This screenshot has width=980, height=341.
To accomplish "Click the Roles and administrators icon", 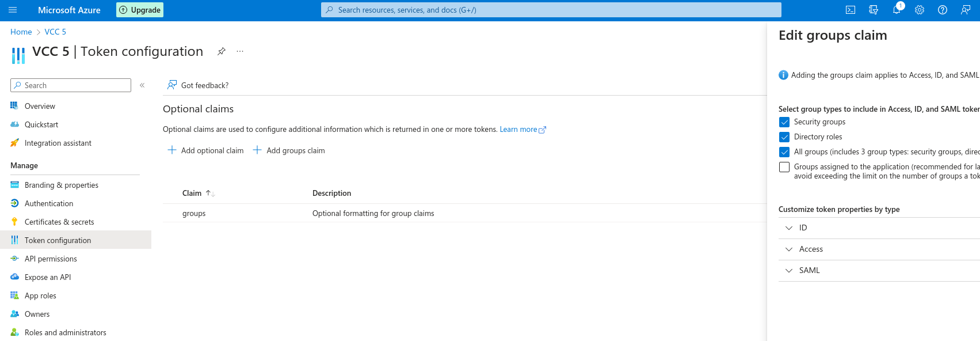I will [14, 332].
